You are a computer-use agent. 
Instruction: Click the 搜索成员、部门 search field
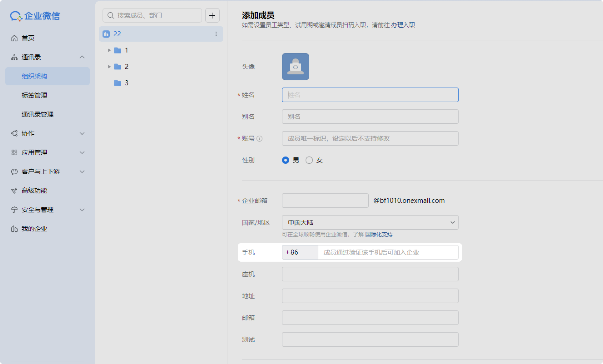click(152, 15)
